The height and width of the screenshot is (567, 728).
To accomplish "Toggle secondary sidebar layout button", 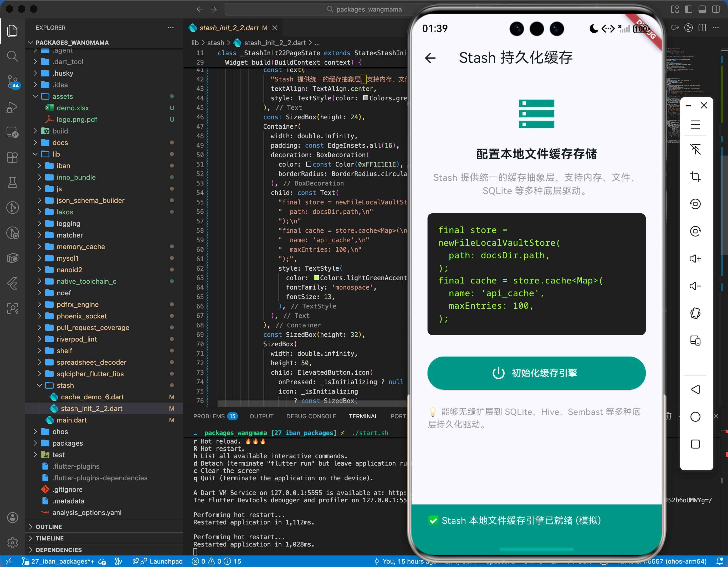I will tap(716, 9).
